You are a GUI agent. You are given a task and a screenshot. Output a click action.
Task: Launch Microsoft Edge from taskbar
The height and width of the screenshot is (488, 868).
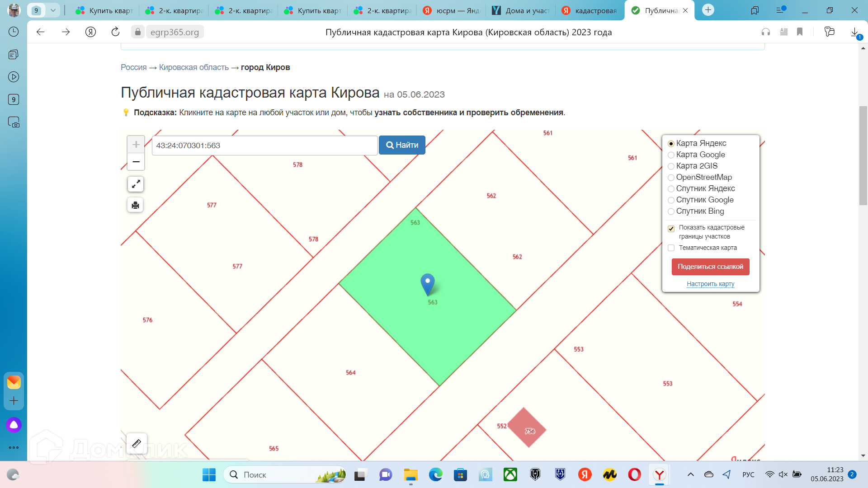(x=436, y=475)
